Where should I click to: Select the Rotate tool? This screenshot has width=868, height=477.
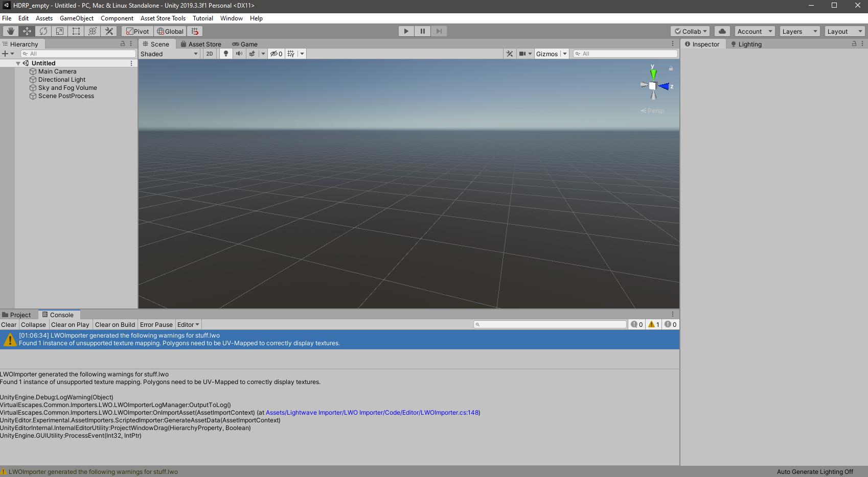point(43,31)
